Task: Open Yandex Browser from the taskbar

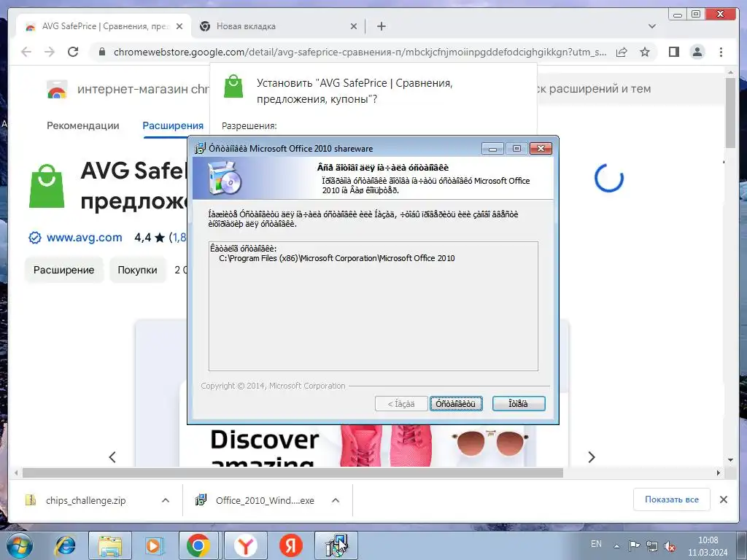Action: pos(245,545)
